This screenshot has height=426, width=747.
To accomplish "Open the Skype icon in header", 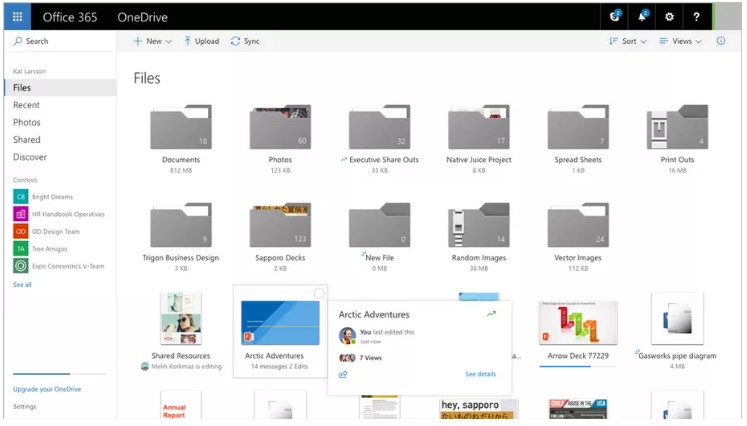I will pyautogui.click(x=615, y=17).
